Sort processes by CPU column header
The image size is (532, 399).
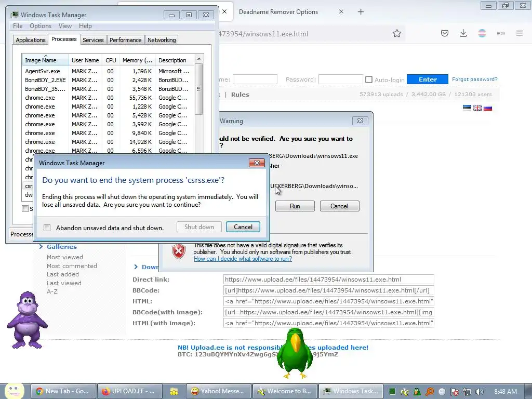point(111,60)
